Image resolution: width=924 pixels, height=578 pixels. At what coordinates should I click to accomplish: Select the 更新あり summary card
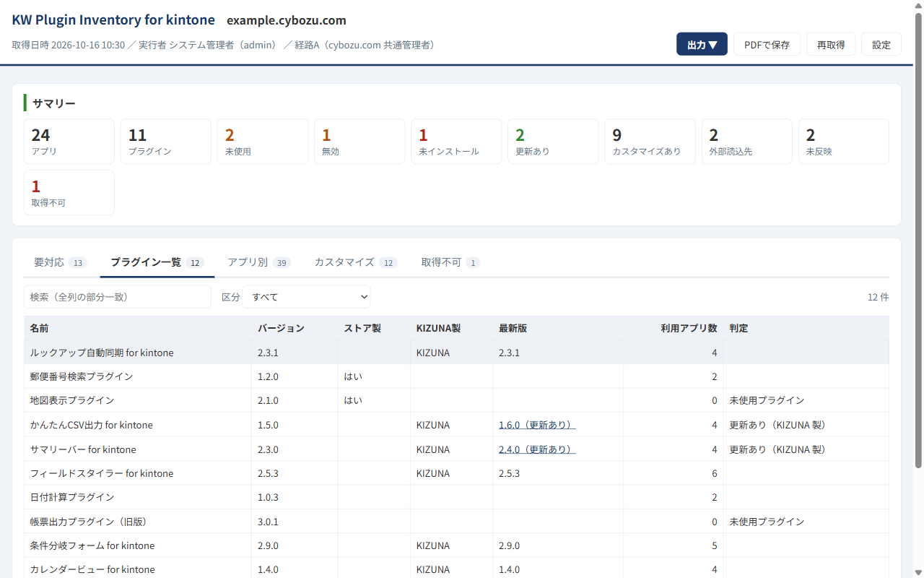tap(553, 142)
